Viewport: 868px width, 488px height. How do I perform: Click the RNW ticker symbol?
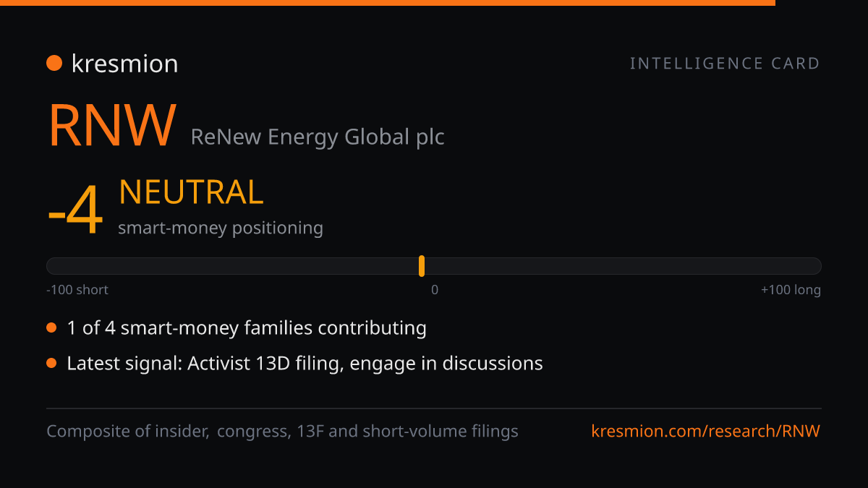click(x=112, y=125)
